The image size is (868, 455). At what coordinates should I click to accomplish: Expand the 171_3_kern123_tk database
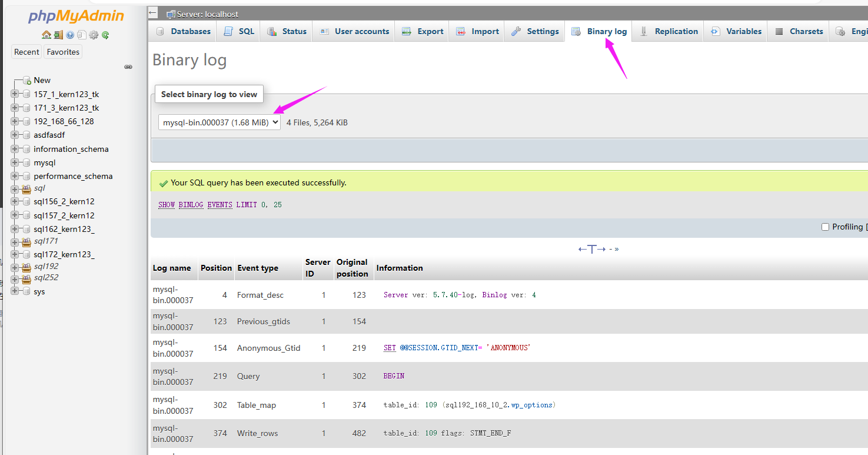pyautogui.click(x=15, y=108)
